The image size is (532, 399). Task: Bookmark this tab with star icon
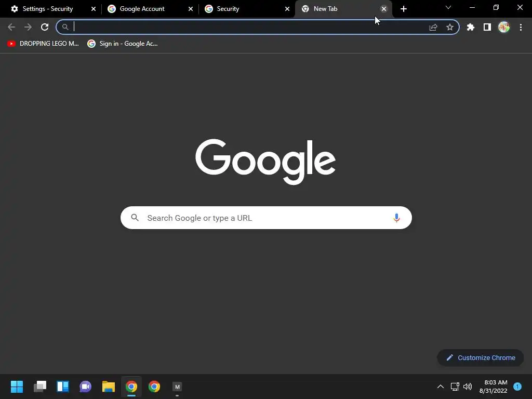(x=450, y=27)
